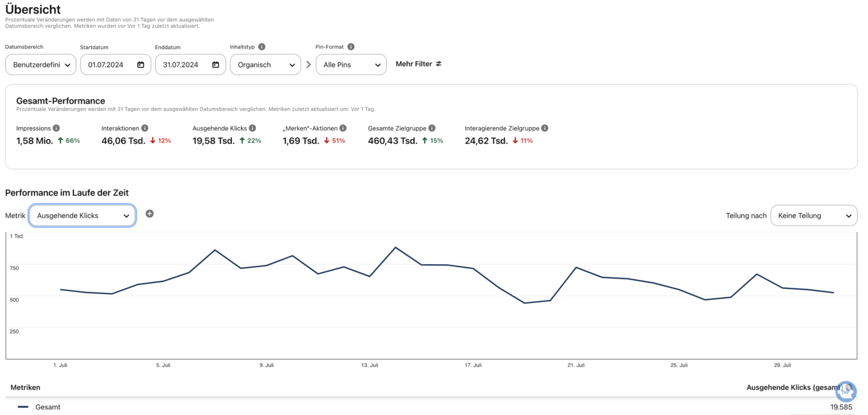This screenshot has height=415, width=868.
Task: Click the 17. Juli axis label
Action: (473, 365)
